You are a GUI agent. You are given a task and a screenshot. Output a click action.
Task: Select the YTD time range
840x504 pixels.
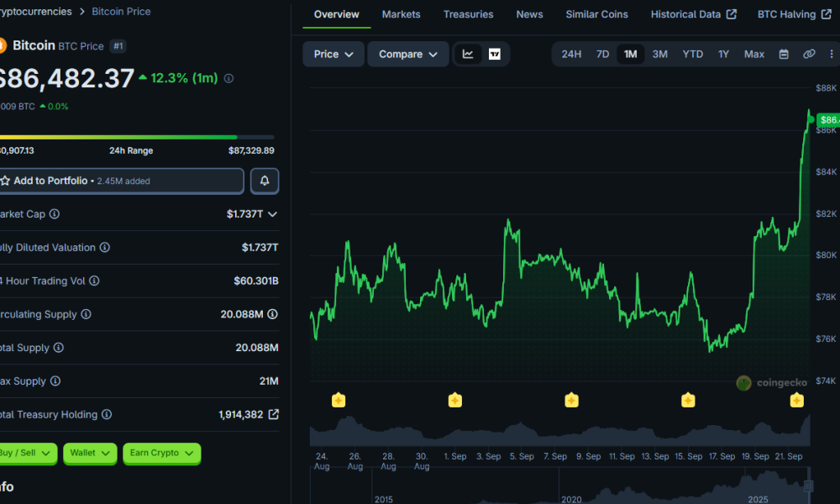tap(693, 54)
